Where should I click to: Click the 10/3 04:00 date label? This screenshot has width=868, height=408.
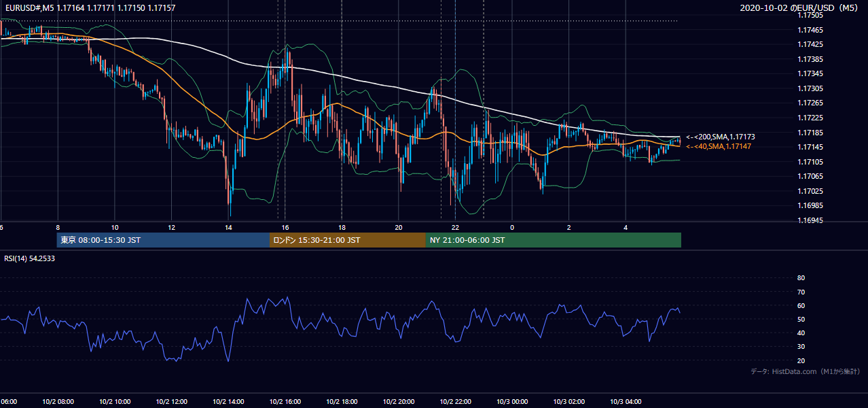(626, 401)
